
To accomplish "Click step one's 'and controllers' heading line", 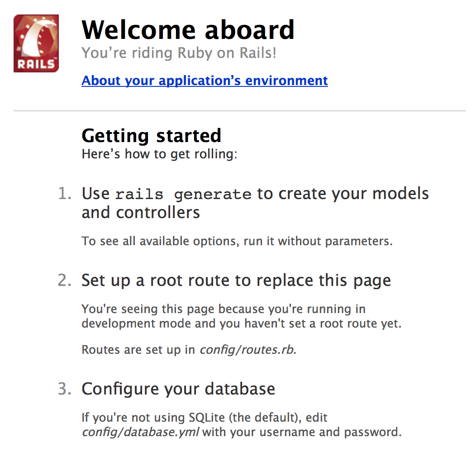I will coord(141,213).
